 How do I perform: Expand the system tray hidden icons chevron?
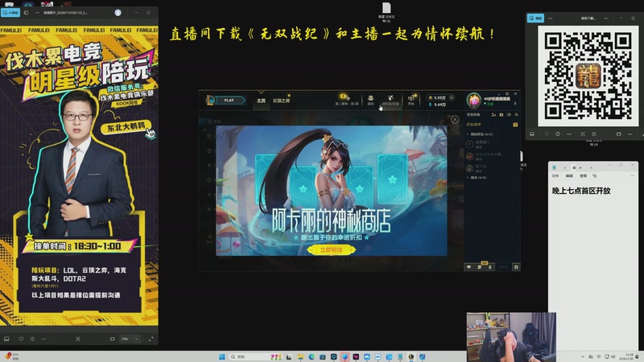[582, 356]
